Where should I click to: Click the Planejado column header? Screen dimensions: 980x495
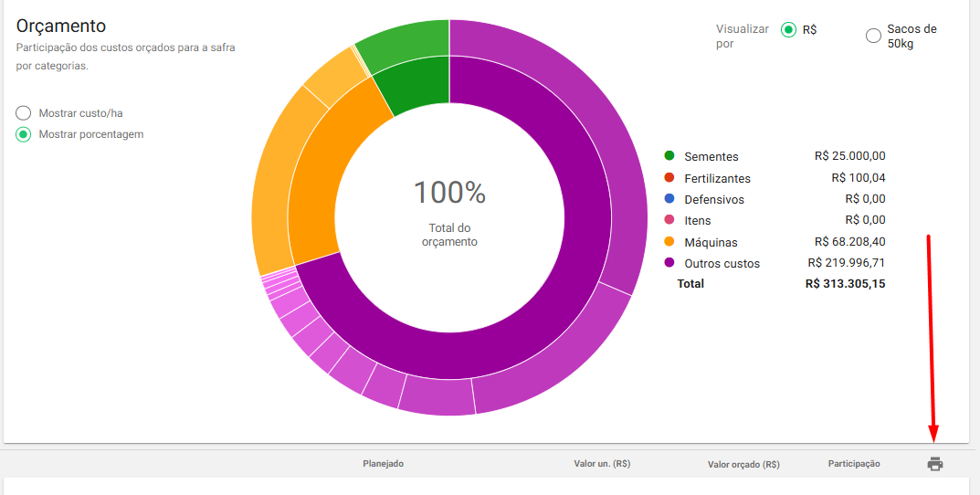383,464
